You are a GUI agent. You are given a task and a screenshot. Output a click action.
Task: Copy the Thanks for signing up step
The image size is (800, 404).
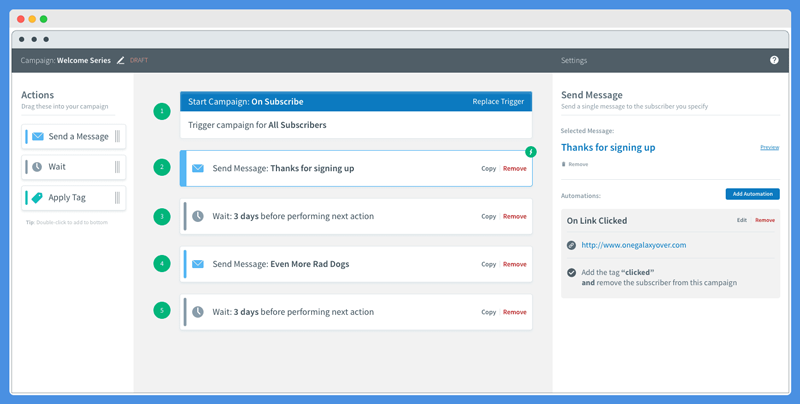[x=488, y=168]
